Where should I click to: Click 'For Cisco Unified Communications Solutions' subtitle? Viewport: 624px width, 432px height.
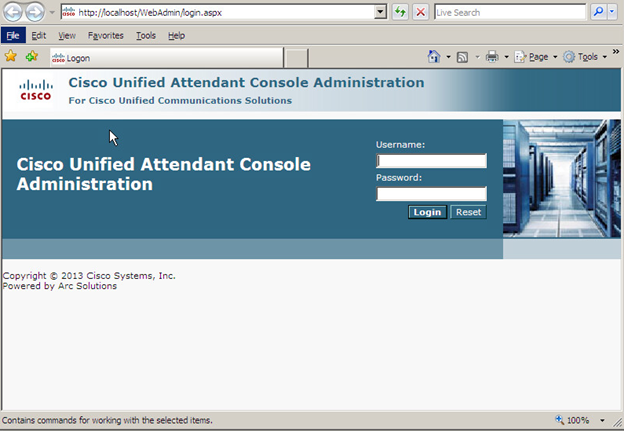[180, 100]
